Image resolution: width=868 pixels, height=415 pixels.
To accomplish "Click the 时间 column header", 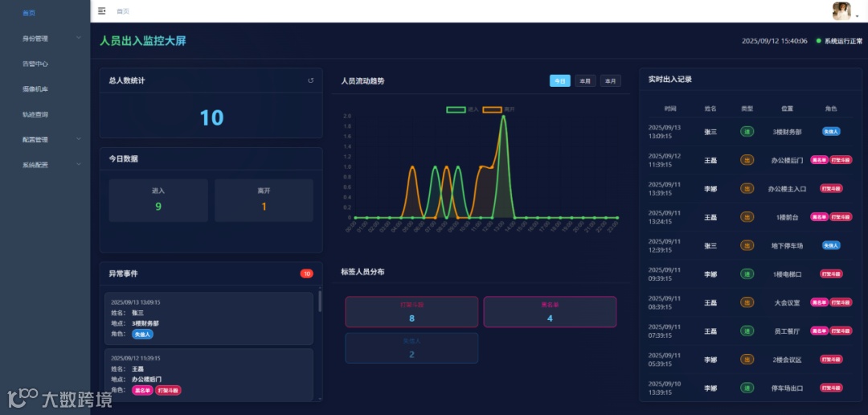I will click(x=670, y=109).
